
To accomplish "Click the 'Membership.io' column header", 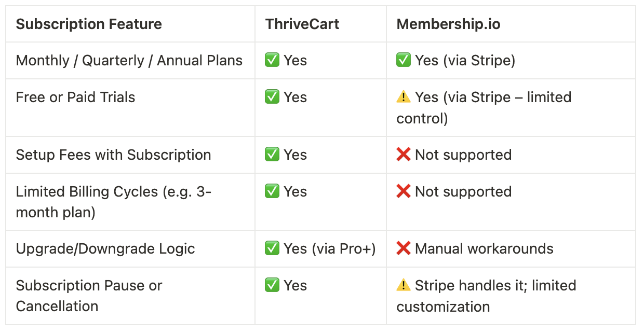I will [448, 24].
